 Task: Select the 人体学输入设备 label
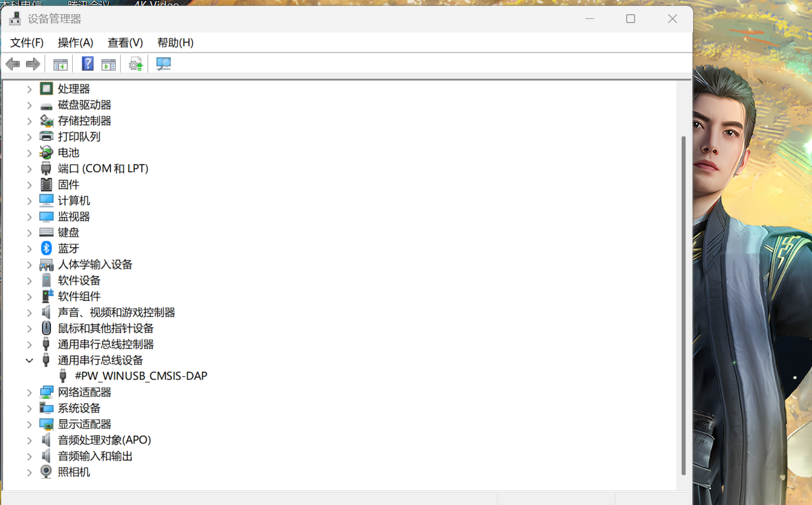point(95,264)
